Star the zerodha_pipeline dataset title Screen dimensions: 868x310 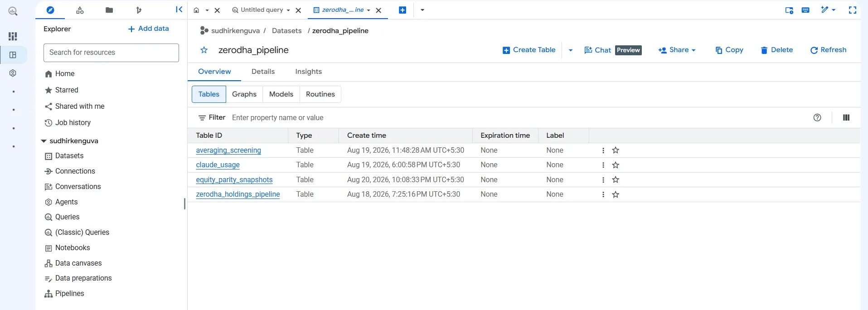[204, 50]
